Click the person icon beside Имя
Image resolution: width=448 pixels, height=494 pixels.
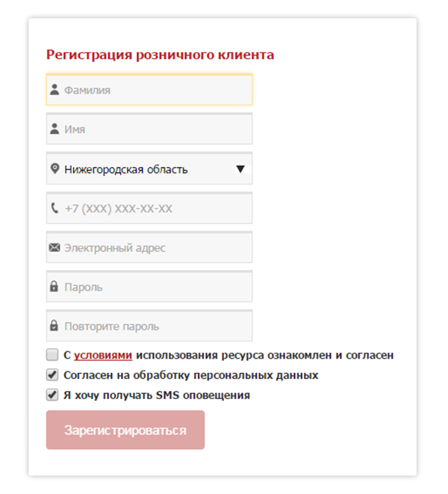(x=55, y=129)
